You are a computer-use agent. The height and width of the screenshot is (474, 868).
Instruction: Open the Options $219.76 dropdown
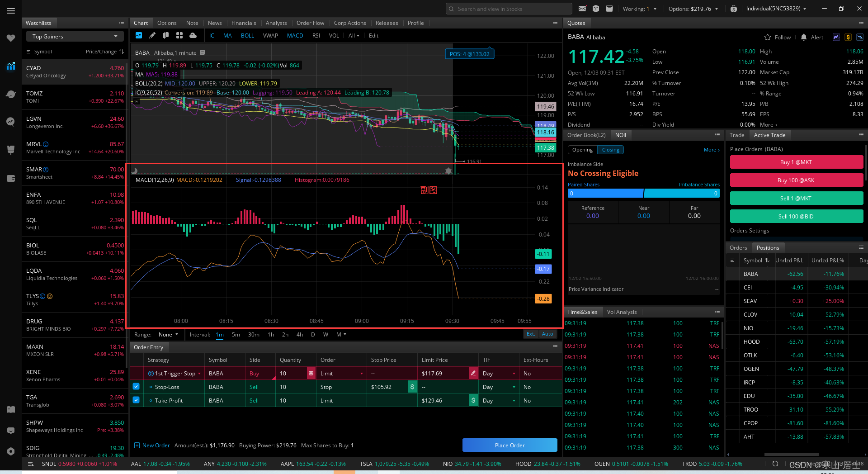pyautogui.click(x=693, y=9)
